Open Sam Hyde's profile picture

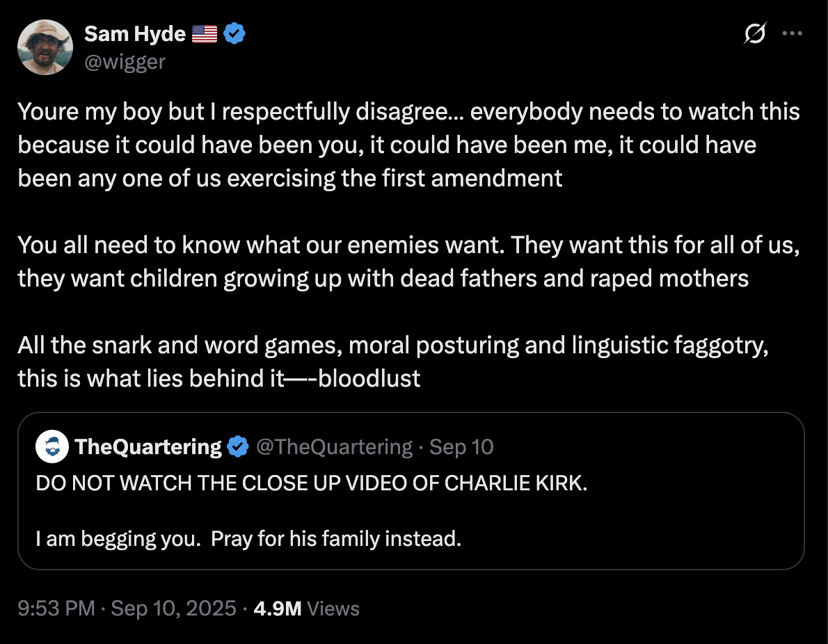click(x=45, y=47)
